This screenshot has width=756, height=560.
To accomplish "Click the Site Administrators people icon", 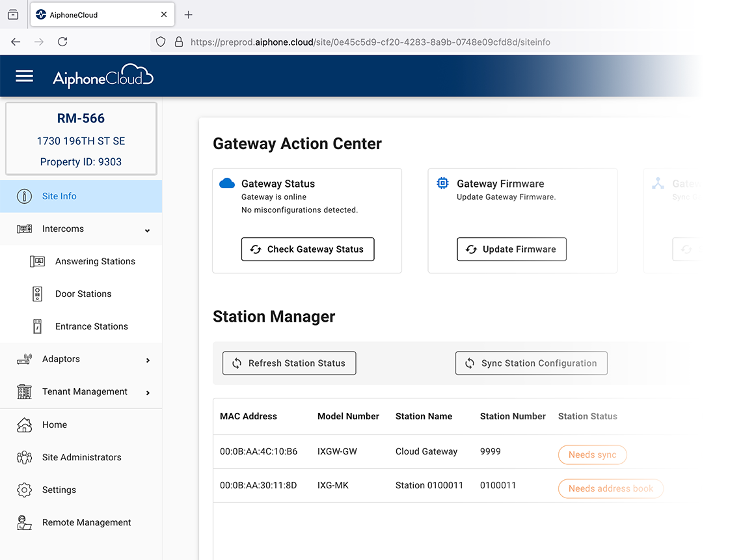I will coord(24,457).
